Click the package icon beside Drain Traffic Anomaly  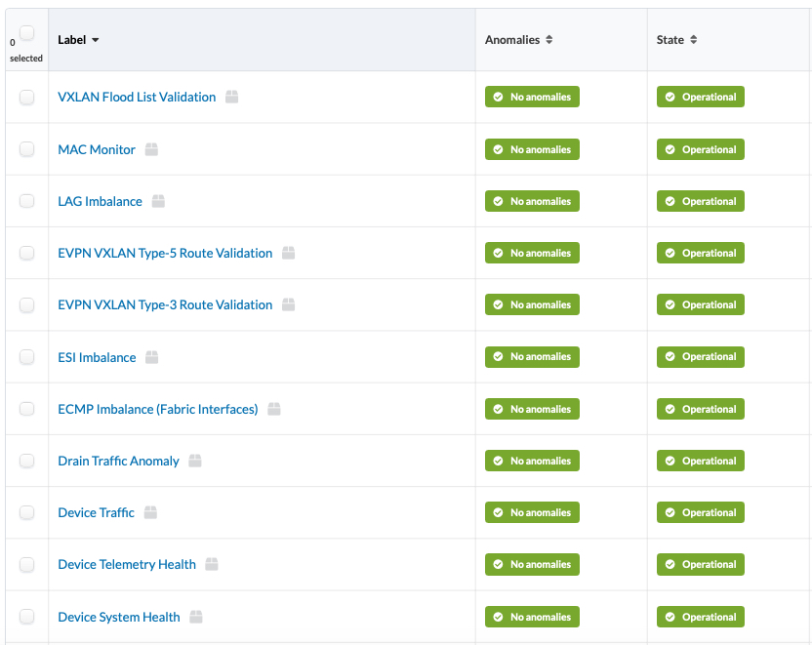(x=195, y=461)
